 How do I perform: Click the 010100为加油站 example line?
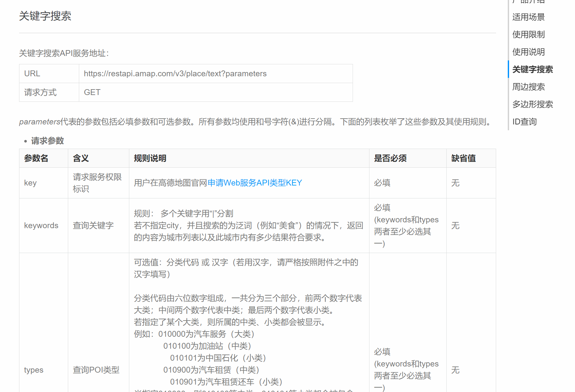pos(208,346)
